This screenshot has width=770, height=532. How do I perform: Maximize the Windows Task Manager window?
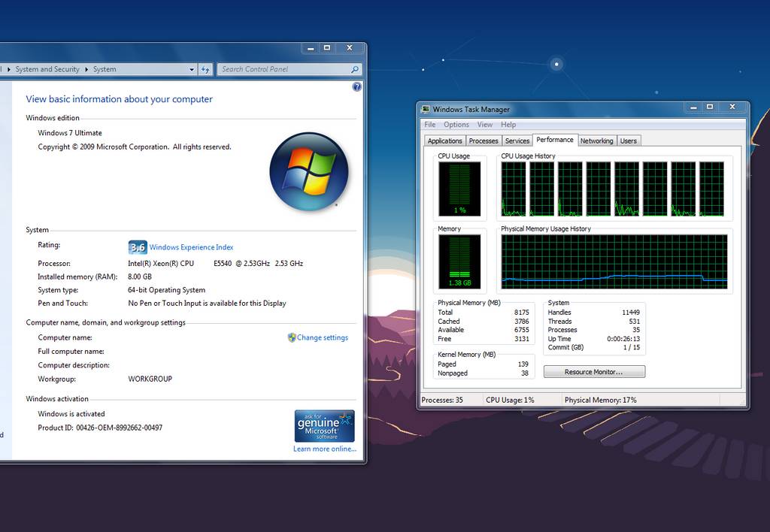[x=710, y=107]
